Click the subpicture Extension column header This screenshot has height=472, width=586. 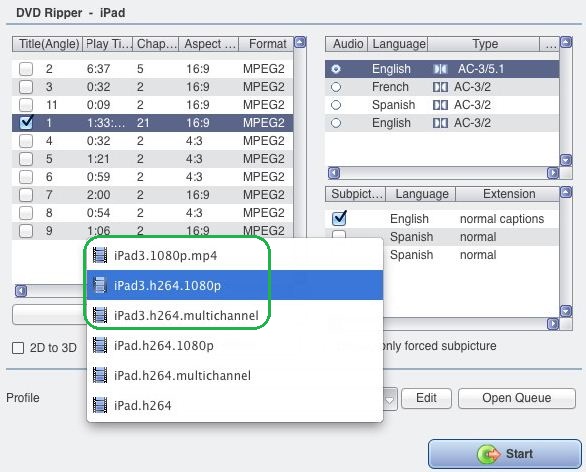(x=508, y=194)
